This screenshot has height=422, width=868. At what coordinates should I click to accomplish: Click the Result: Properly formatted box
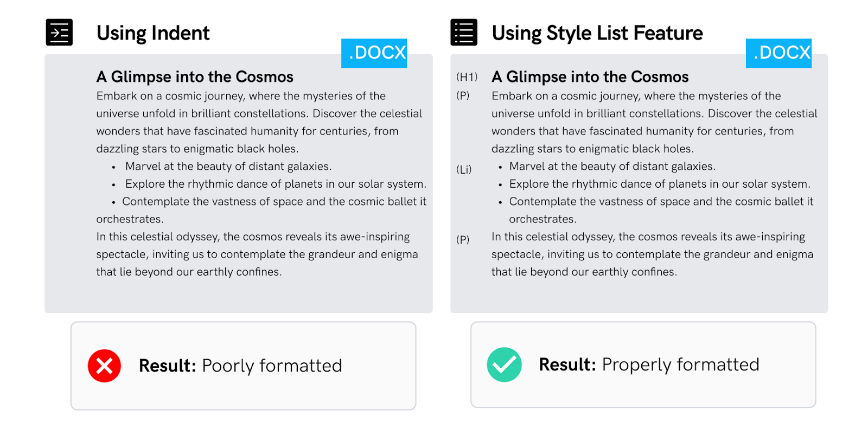(x=643, y=365)
